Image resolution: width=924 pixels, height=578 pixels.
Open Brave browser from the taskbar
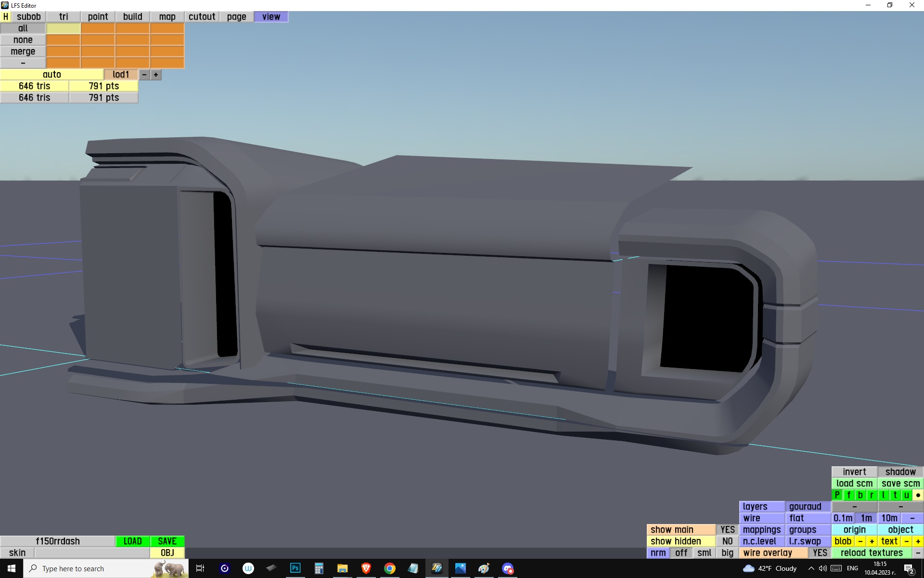[366, 568]
